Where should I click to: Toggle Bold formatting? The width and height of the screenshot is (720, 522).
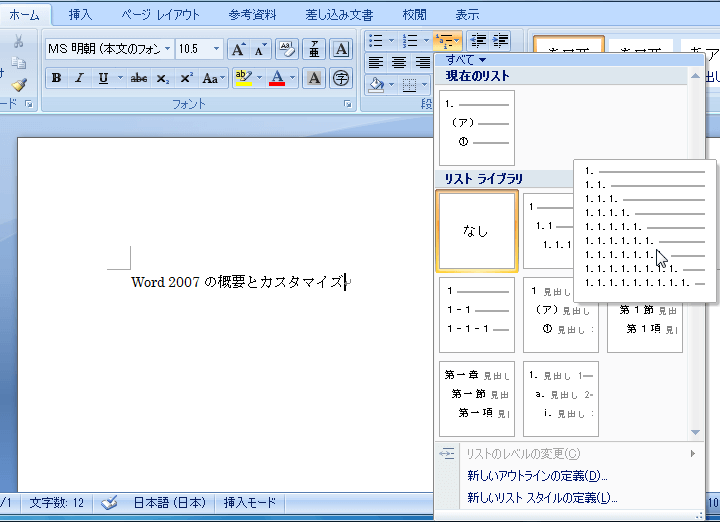(56, 78)
